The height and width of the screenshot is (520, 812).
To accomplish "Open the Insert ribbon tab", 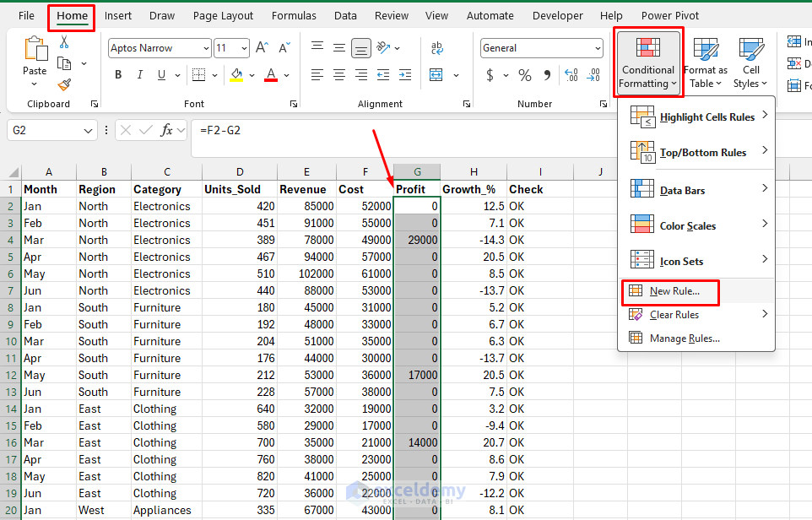I will coord(118,16).
